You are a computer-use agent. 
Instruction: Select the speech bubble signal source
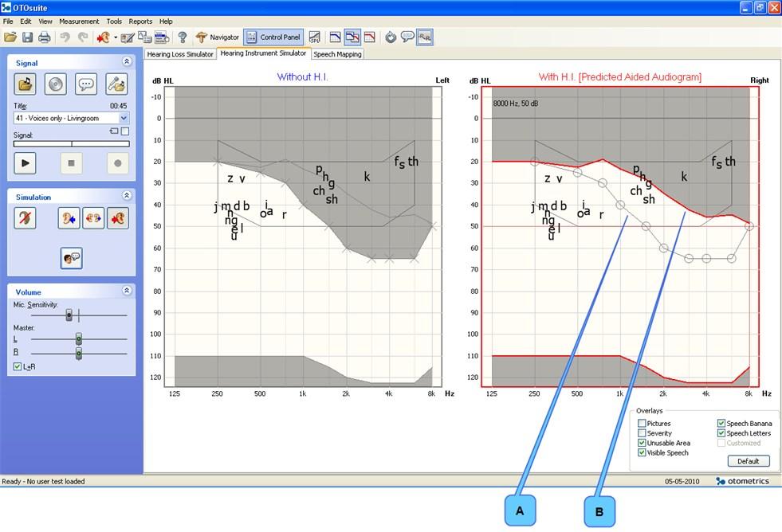86,84
